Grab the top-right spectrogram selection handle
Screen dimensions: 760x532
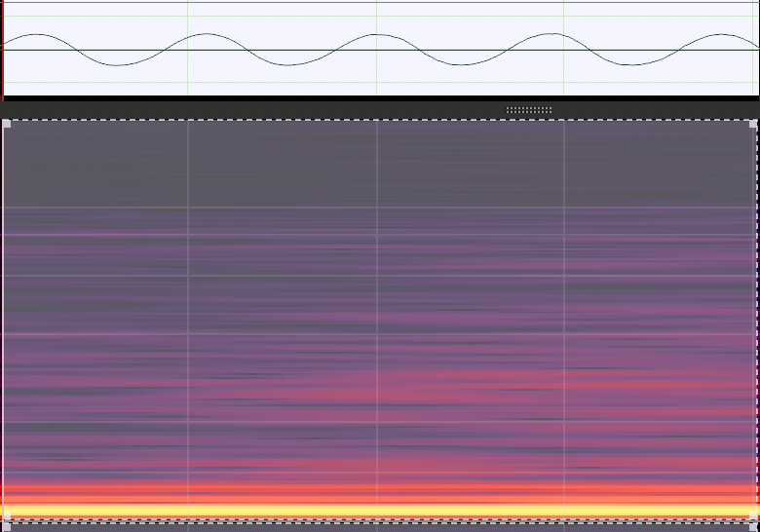pos(753,124)
